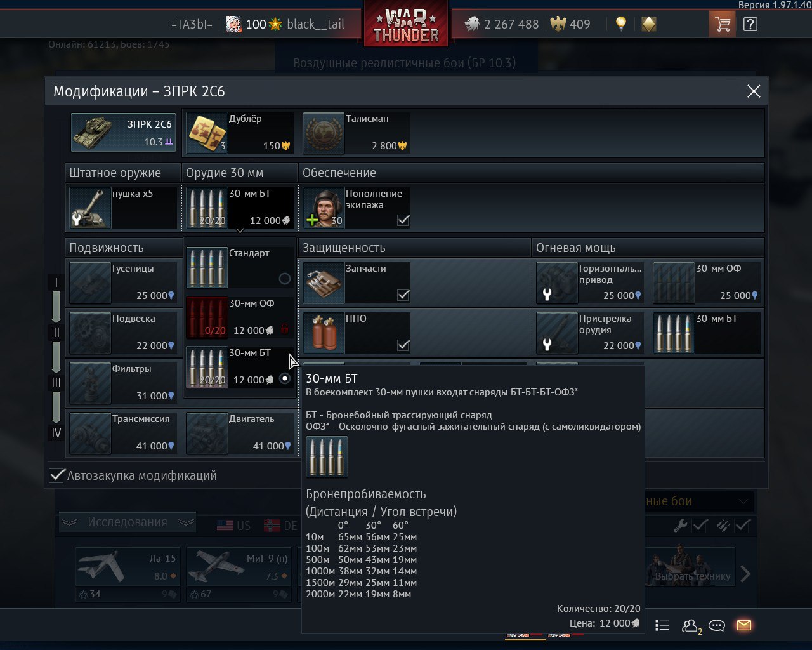The image size is (812, 650).
Task: Research the Гусеницы tracks modification
Action: (x=123, y=282)
